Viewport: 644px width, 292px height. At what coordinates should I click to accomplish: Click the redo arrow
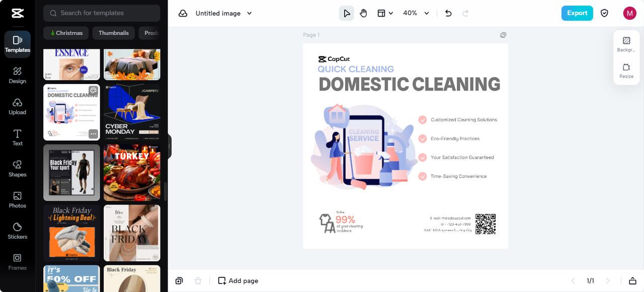click(465, 14)
